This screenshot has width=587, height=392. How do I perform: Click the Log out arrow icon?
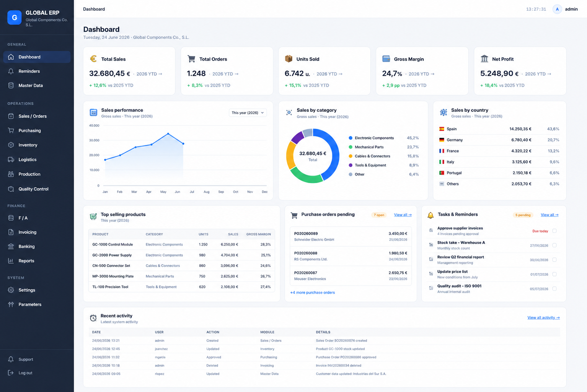tap(11, 373)
